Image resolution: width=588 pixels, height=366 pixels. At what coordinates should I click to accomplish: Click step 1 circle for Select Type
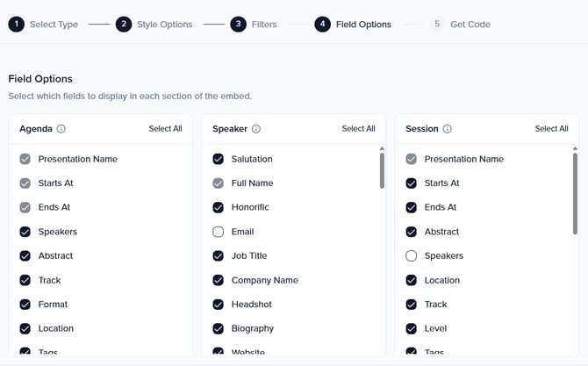coord(17,25)
